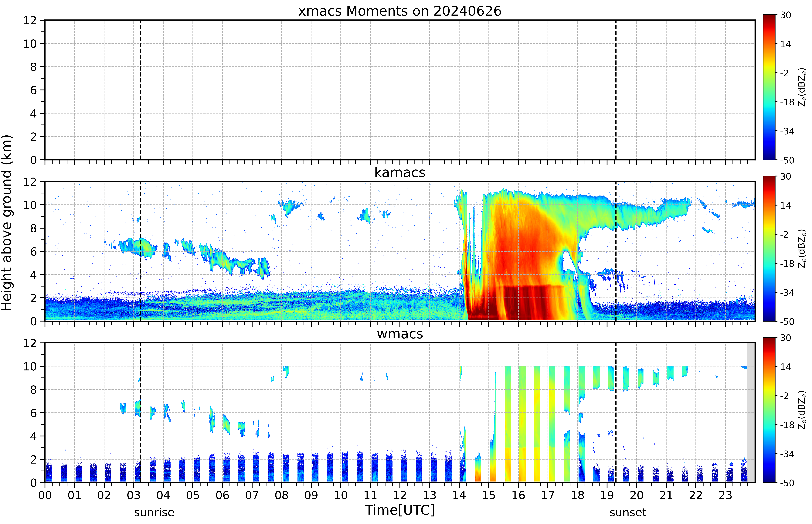Select the "kamacs" panel title
Image resolution: width=812 pixels, height=524 pixels.
pyautogui.click(x=400, y=172)
